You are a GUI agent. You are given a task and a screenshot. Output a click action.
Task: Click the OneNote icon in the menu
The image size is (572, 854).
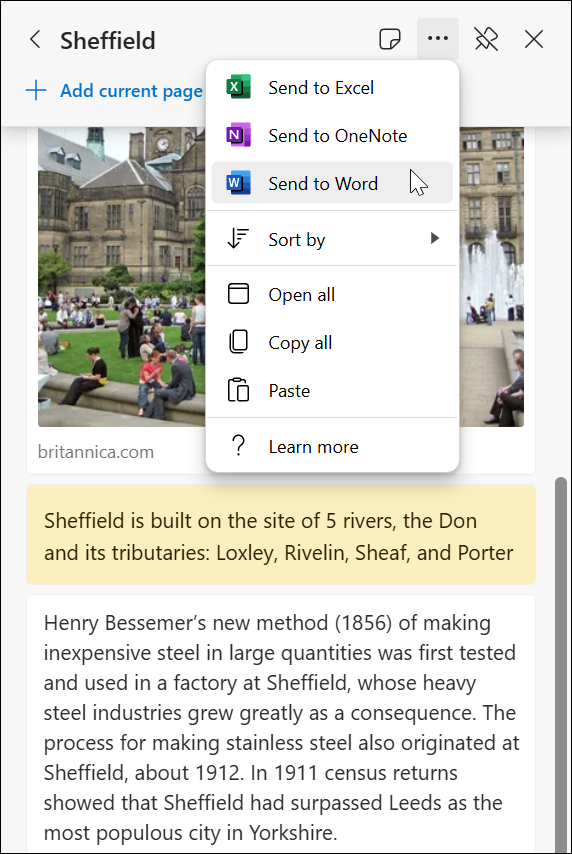tap(238, 135)
